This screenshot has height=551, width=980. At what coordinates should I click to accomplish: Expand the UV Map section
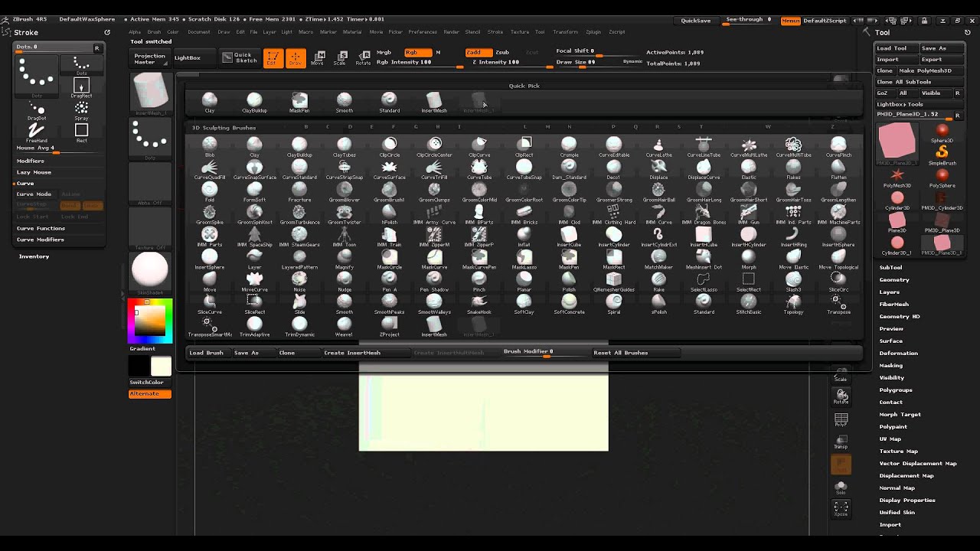(890, 439)
